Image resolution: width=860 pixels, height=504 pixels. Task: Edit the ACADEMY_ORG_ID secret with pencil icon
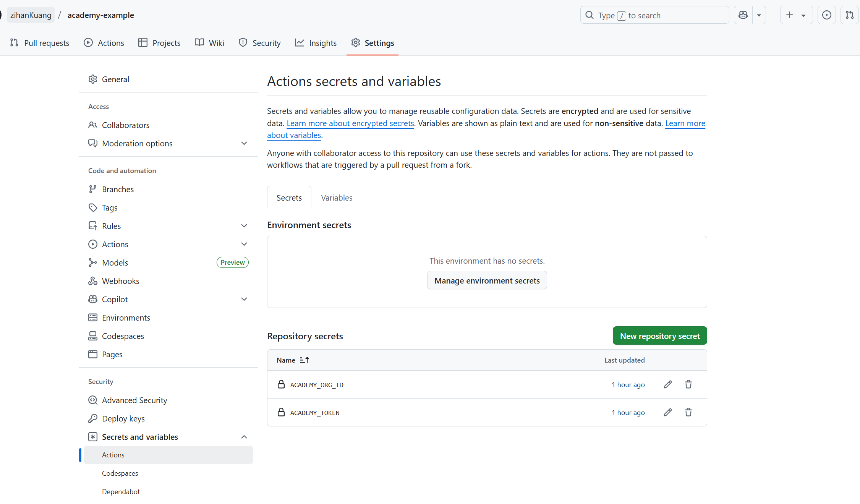[667, 384]
